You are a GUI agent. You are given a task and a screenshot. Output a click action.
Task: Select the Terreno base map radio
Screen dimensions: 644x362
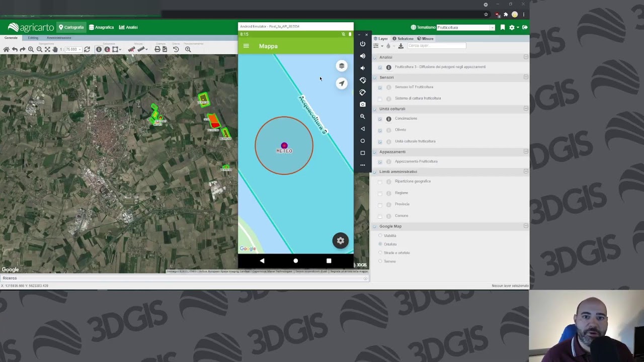click(380, 261)
